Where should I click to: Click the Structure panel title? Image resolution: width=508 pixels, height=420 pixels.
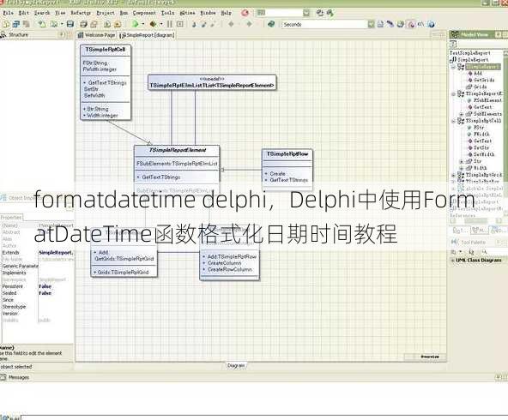(19, 34)
